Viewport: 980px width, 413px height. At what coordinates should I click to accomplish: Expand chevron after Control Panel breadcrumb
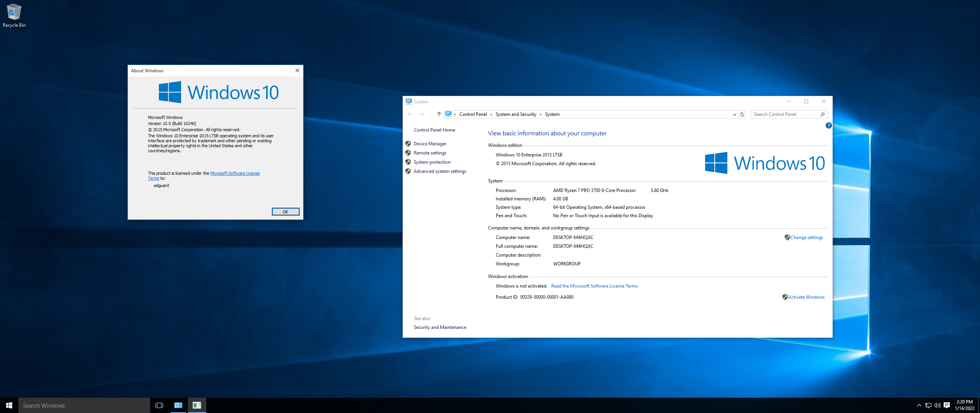pos(491,114)
